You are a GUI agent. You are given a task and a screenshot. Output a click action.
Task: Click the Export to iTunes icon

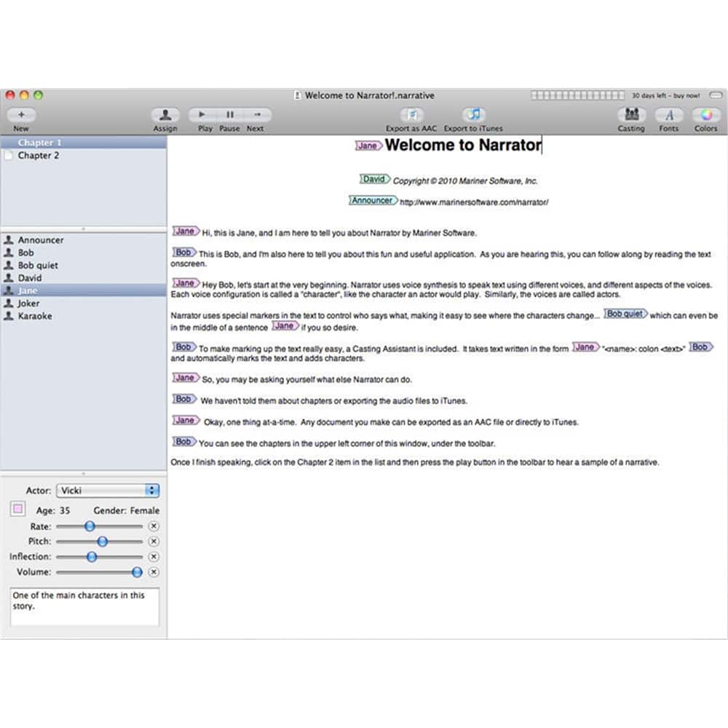pyautogui.click(x=474, y=115)
